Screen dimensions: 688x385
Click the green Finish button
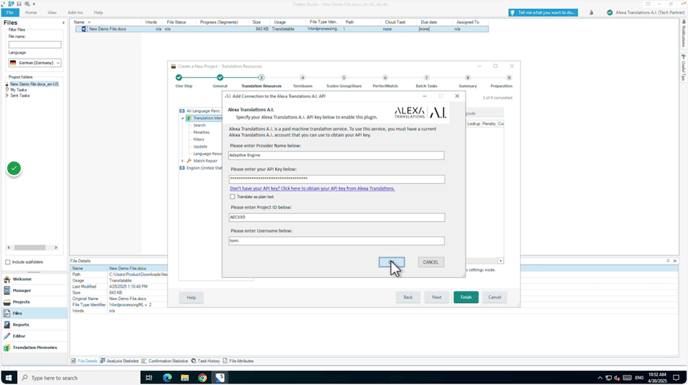coord(466,298)
